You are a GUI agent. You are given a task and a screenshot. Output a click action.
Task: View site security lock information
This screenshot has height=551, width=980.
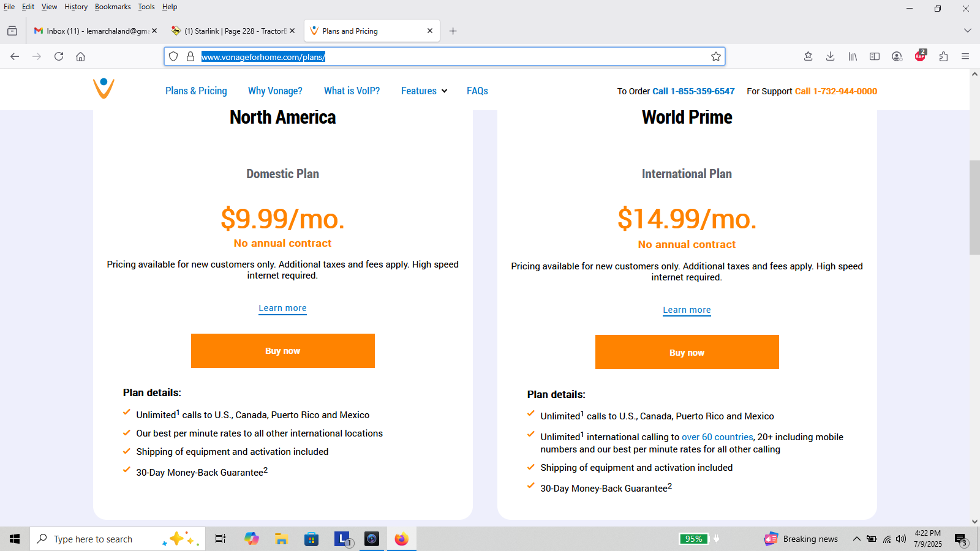[190, 56]
